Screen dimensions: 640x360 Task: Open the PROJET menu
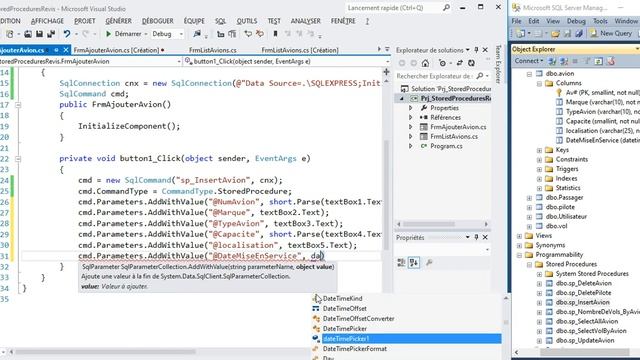84,21
